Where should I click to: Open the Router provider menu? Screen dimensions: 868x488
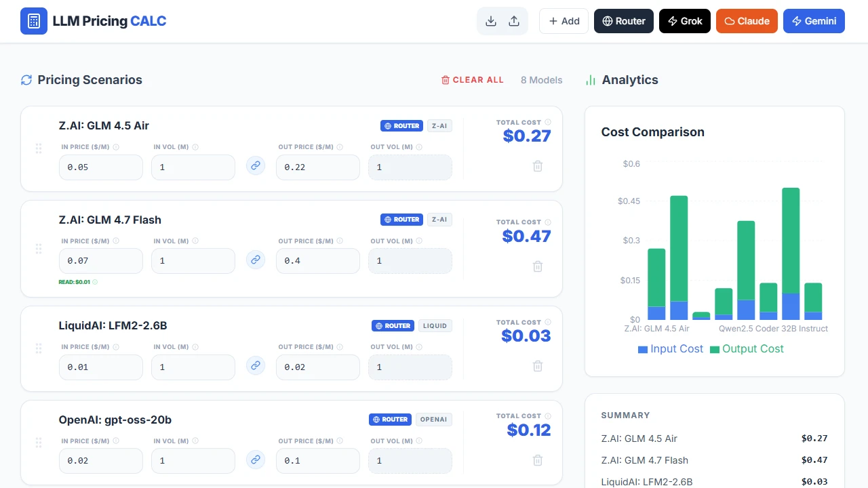click(624, 21)
